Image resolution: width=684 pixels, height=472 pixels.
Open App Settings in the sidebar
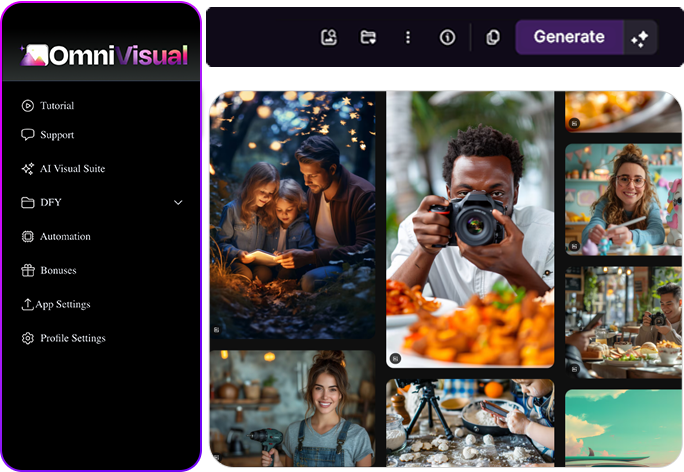tap(64, 305)
